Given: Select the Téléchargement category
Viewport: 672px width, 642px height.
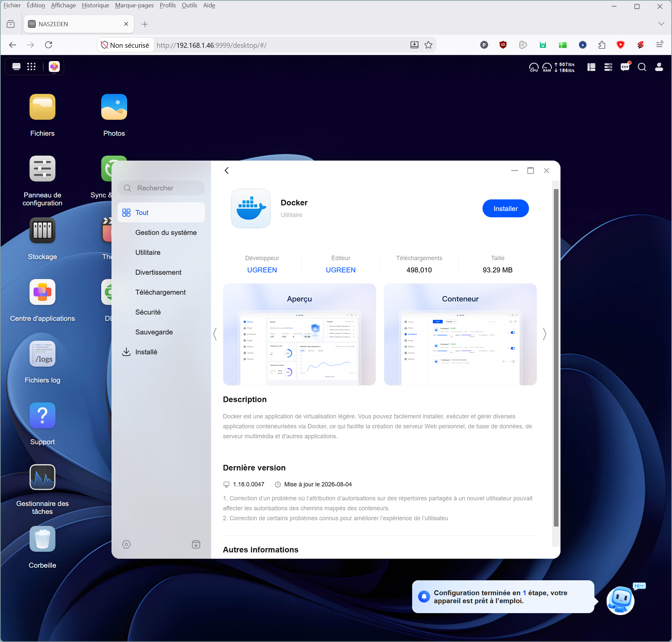Looking at the screenshot, I should pyautogui.click(x=161, y=292).
